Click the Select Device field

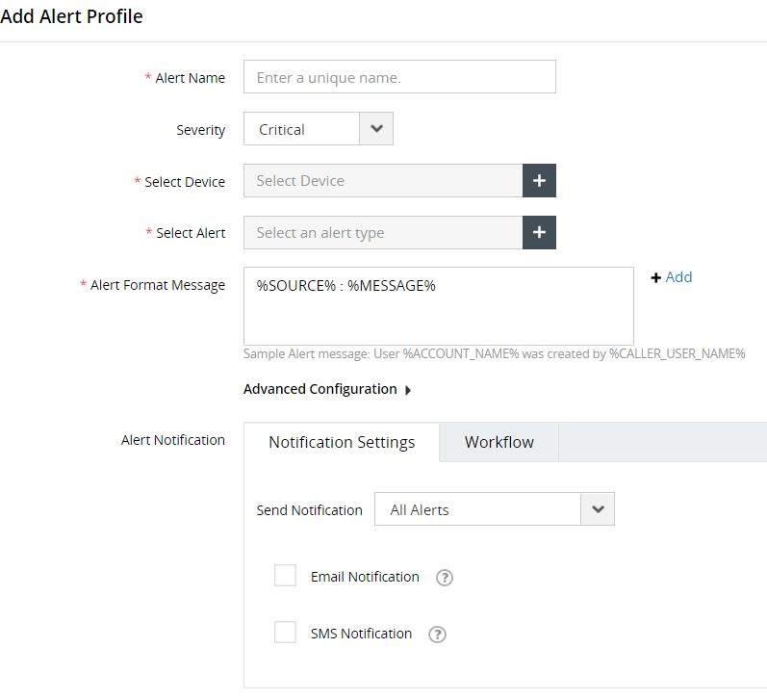[x=383, y=180]
